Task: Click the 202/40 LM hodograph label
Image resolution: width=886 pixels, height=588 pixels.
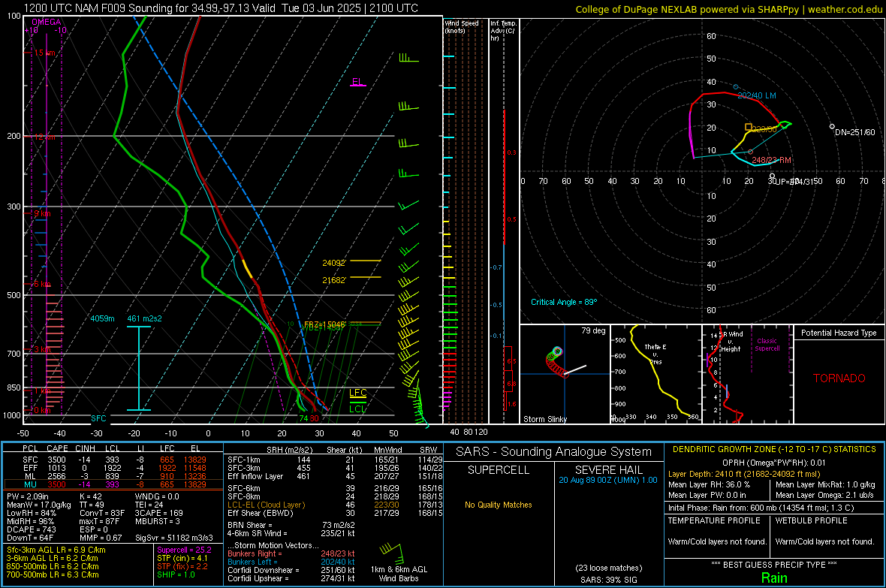Action: (757, 95)
